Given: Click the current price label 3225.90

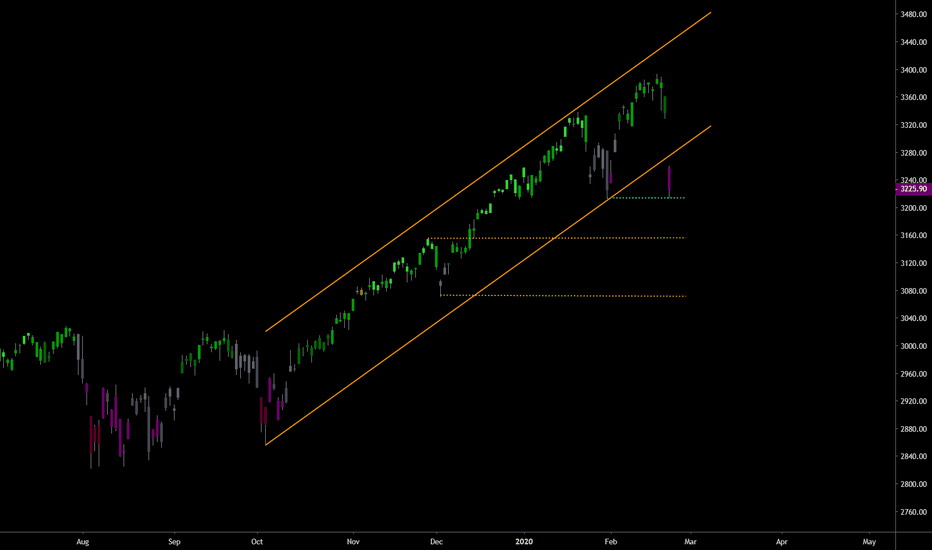Looking at the screenshot, I should [914, 189].
